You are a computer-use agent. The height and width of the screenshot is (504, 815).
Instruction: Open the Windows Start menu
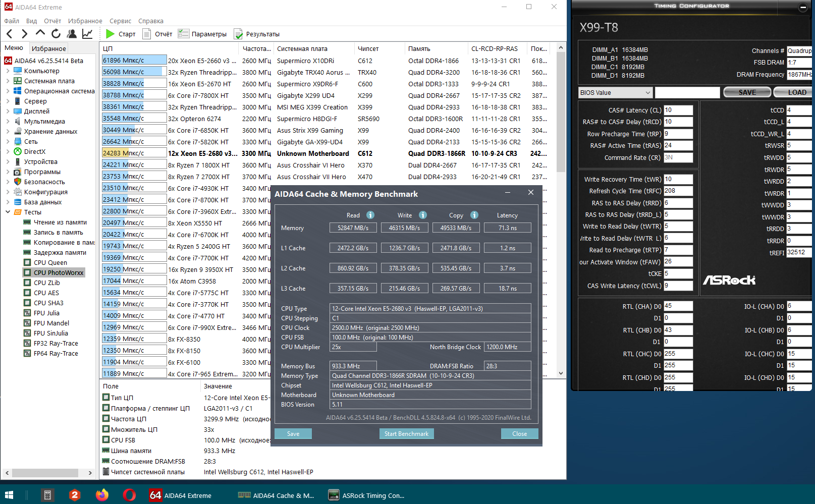(x=9, y=495)
